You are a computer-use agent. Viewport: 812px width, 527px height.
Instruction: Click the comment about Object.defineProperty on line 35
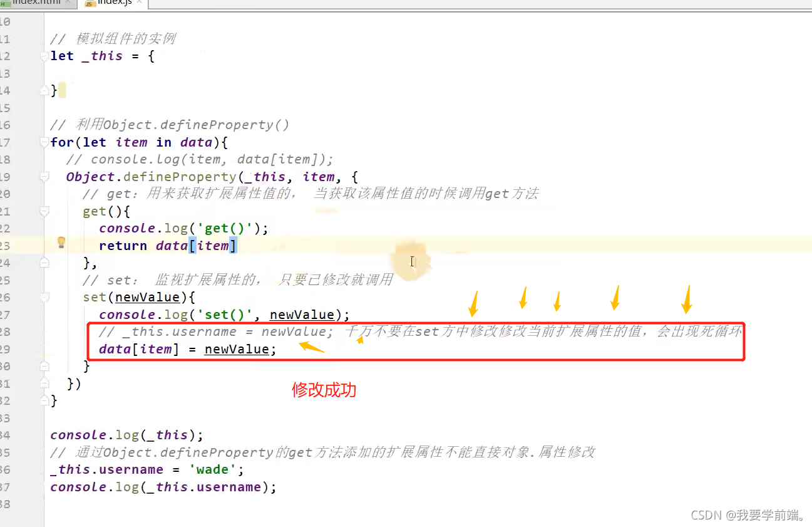click(x=322, y=452)
